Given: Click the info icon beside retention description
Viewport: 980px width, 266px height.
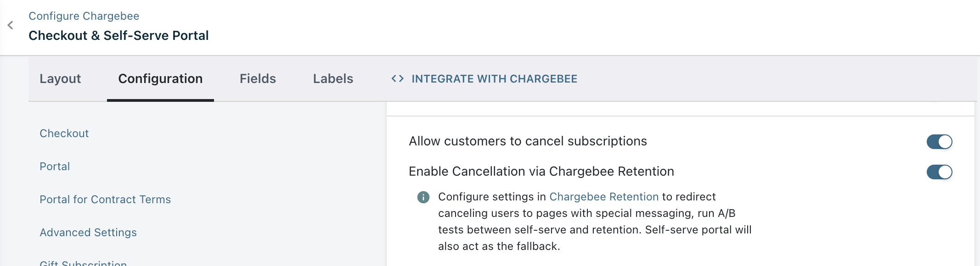Looking at the screenshot, I should click(x=423, y=197).
